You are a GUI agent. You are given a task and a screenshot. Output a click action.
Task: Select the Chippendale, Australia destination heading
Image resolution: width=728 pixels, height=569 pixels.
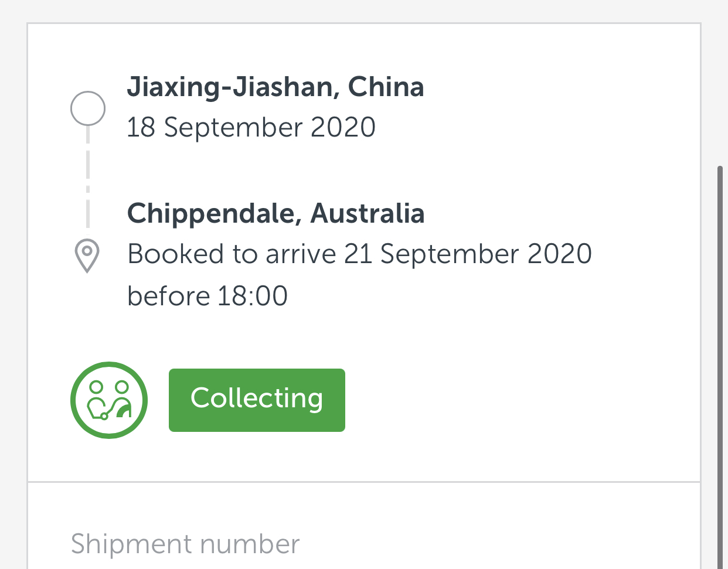tap(275, 213)
